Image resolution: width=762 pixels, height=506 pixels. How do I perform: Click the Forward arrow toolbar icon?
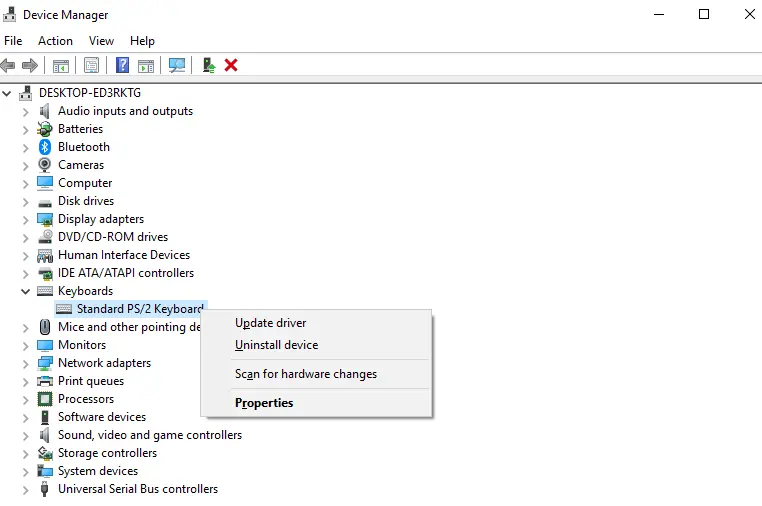click(x=30, y=65)
